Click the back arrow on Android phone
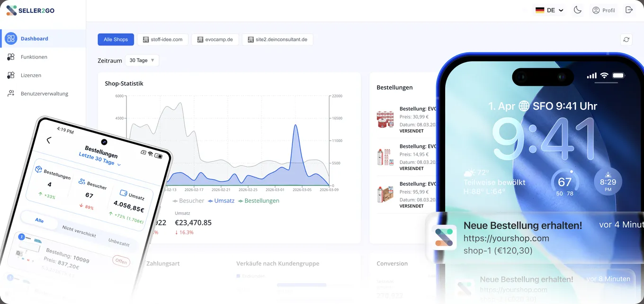This screenshot has height=304, width=644. click(x=49, y=140)
